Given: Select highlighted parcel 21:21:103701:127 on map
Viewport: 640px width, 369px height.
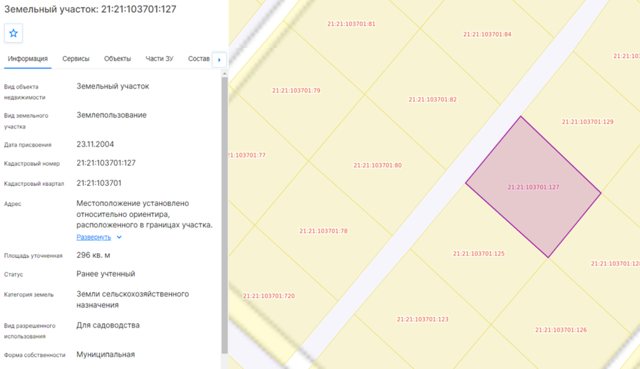Looking at the screenshot, I should click(x=533, y=187).
